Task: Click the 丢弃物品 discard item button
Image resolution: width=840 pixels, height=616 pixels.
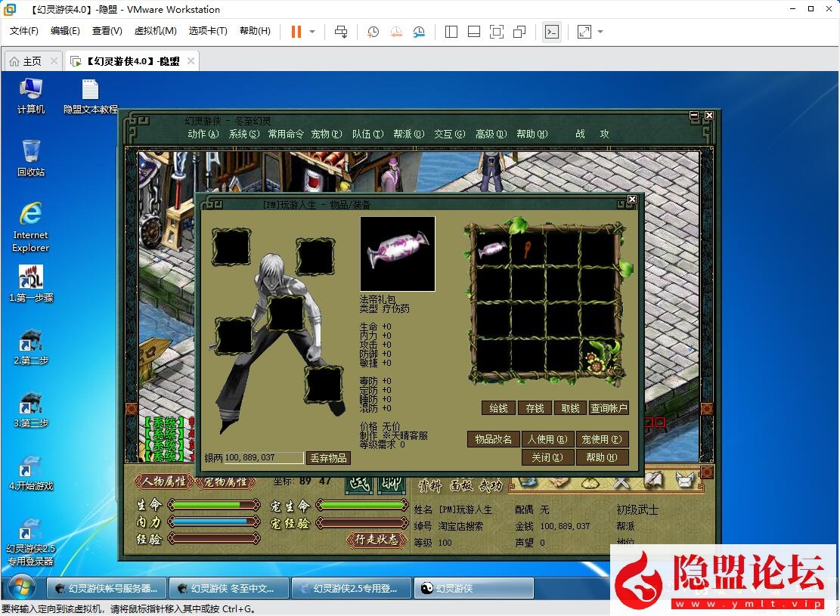Action: (x=328, y=458)
